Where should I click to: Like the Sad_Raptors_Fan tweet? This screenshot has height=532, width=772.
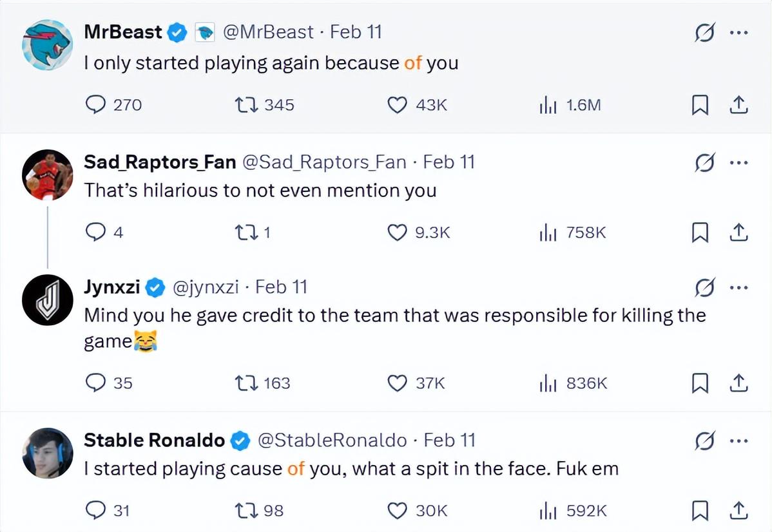[397, 233]
